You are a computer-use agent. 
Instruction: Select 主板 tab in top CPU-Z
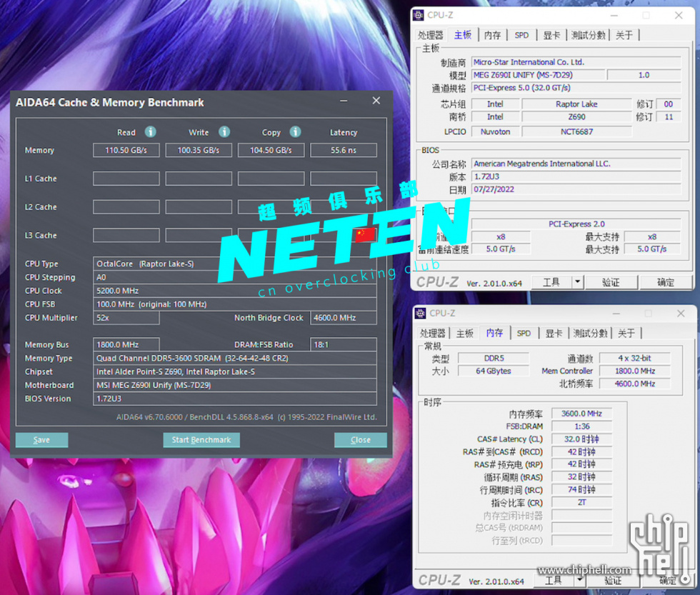(x=463, y=35)
